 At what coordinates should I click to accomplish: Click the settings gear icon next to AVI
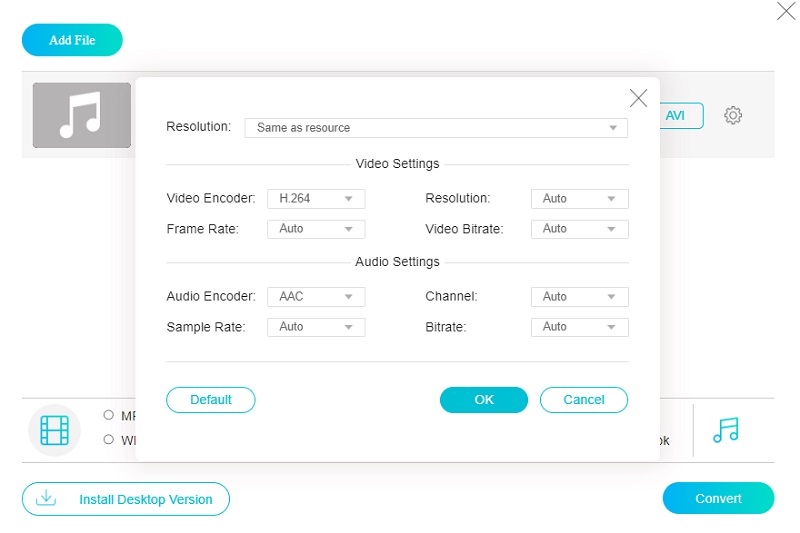pos(733,116)
